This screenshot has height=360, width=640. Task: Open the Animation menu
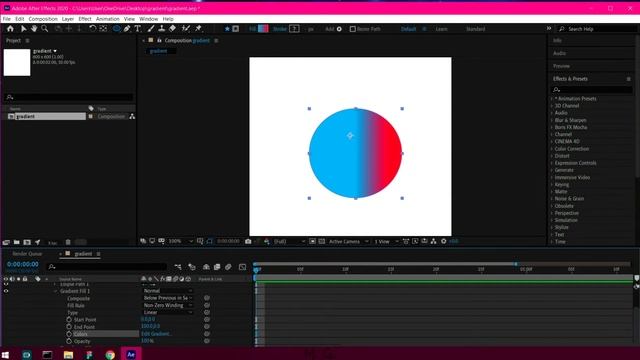(x=108, y=19)
